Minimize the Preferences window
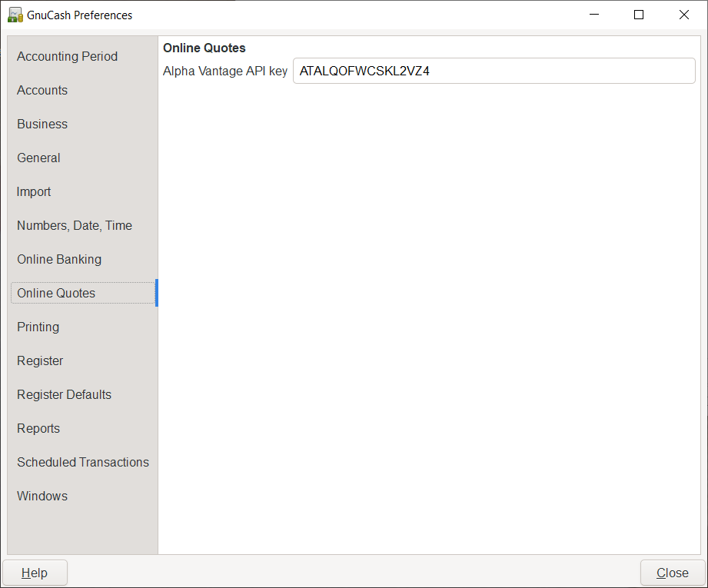The width and height of the screenshot is (708, 588). (593, 15)
